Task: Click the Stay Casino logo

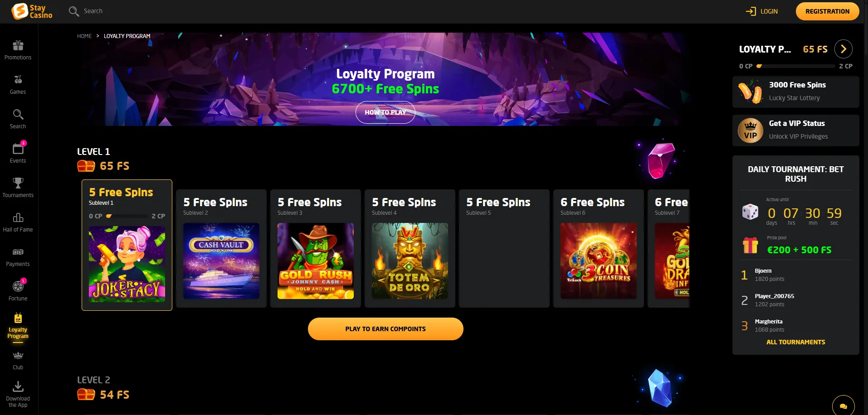Action: pyautogui.click(x=32, y=11)
